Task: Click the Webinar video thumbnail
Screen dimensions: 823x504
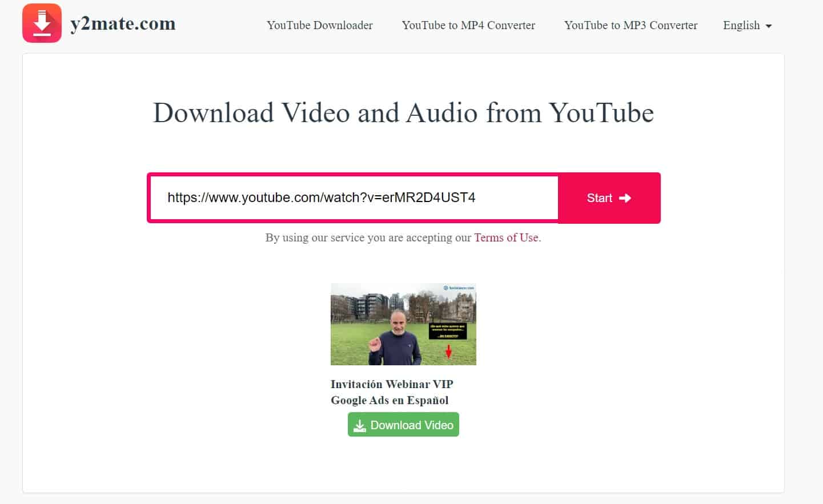Action: (x=403, y=324)
